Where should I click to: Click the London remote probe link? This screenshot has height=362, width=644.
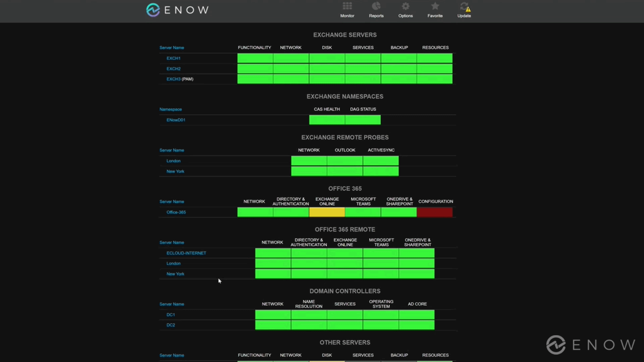(173, 161)
